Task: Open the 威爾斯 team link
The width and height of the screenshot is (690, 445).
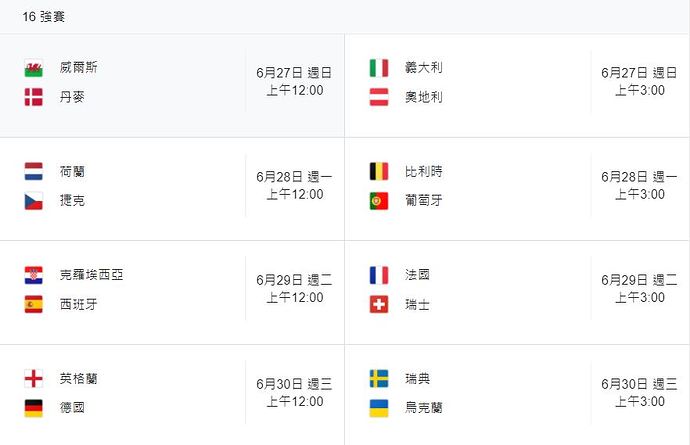Action: [x=78, y=67]
